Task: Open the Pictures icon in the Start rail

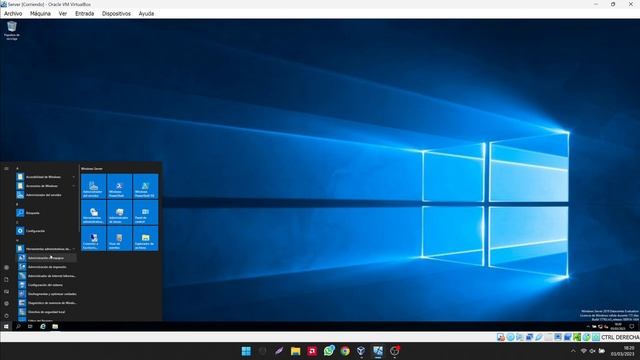Action: (6, 292)
